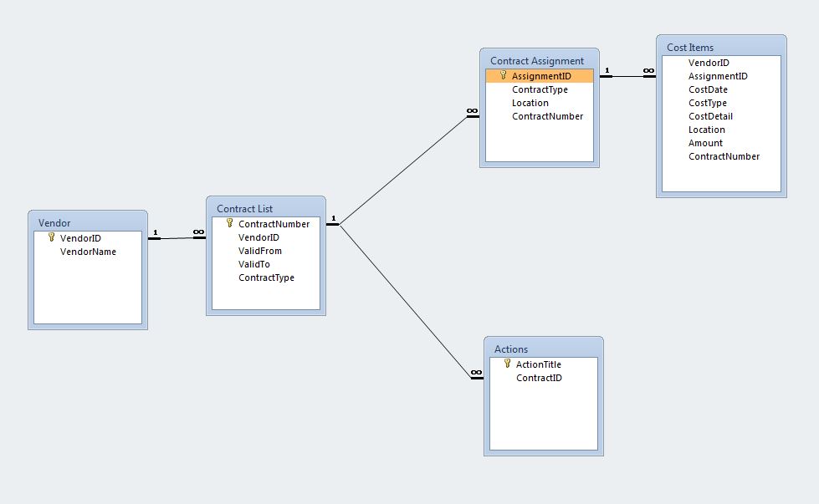Select relationship line from Contract List to Contract Assignment

403,171
